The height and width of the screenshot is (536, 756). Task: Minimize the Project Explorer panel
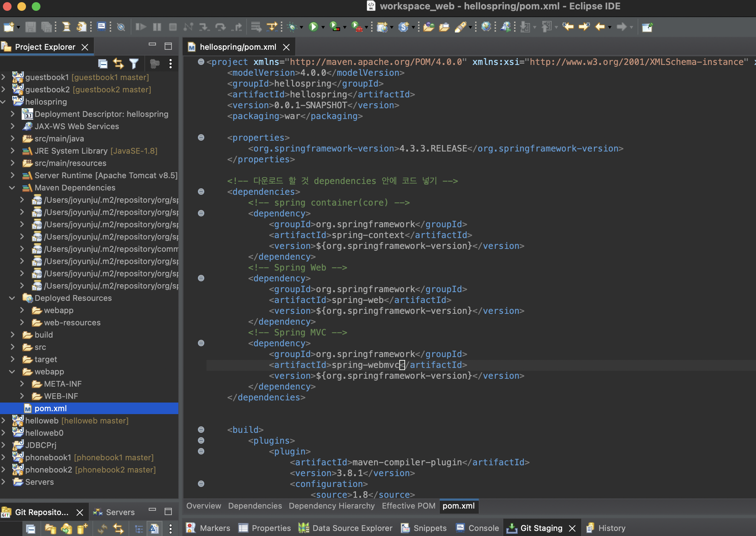click(x=152, y=45)
